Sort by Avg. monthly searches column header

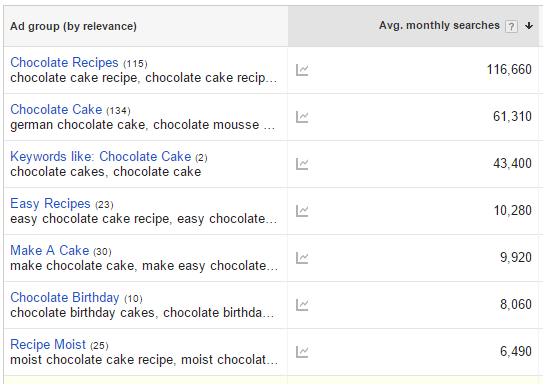pyautogui.click(x=439, y=25)
